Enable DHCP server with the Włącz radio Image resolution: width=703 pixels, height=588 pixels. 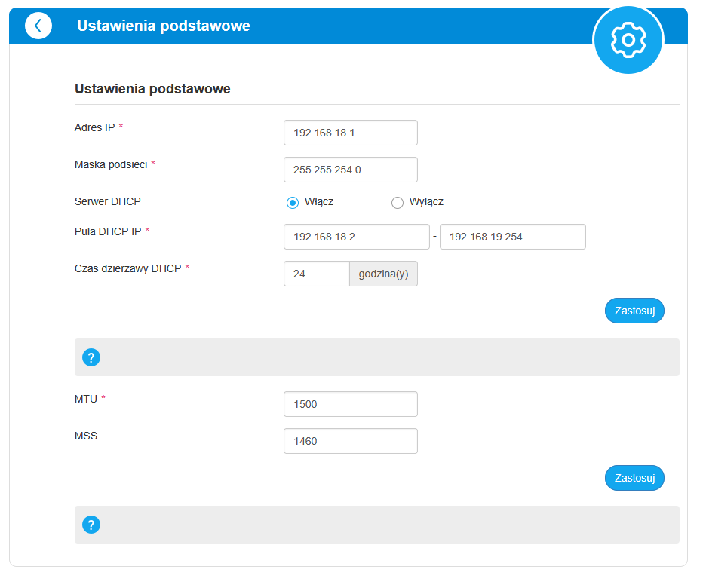click(x=293, y=202)
